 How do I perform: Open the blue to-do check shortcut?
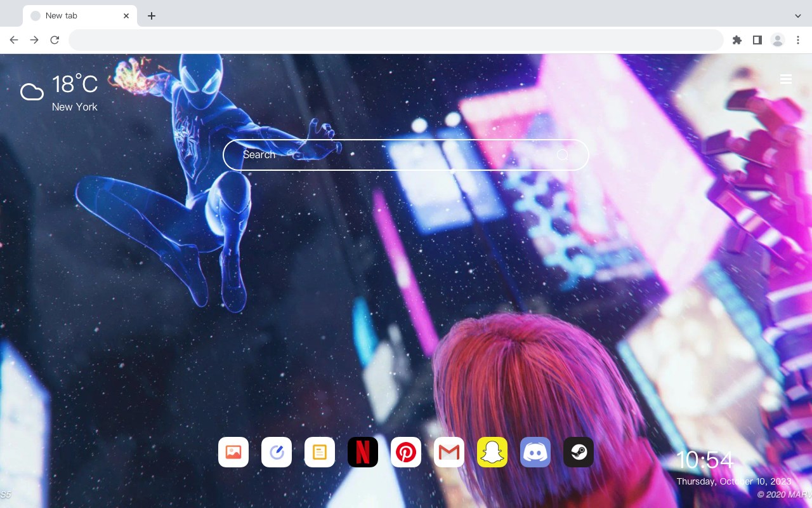click(x=277, y=452)
